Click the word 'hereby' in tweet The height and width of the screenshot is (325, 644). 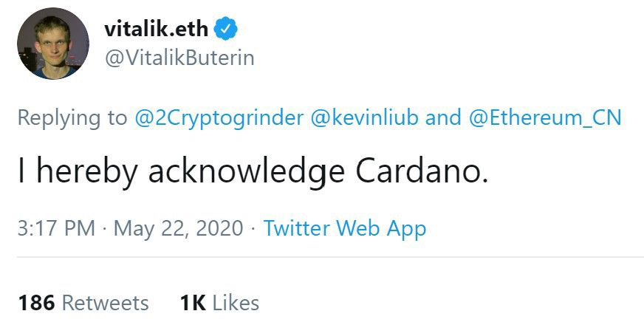(x=87, y=172)
